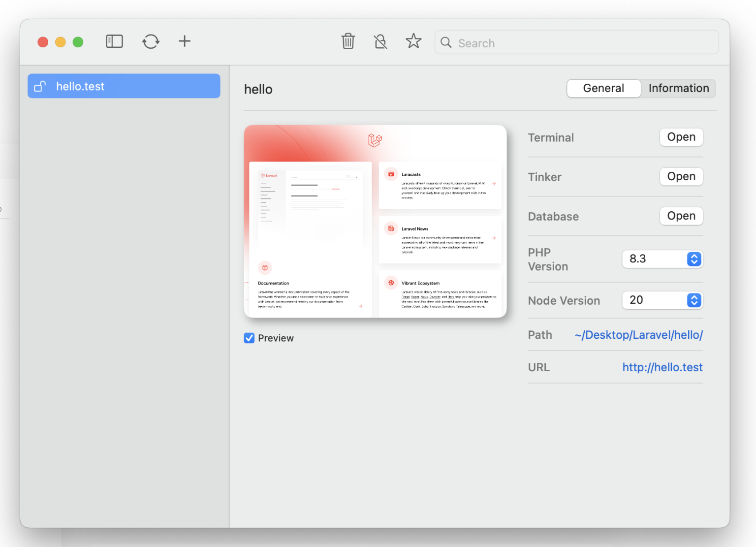Delete the site using trash icon
Viewport: 756px width, 547px height.
pyautogui.click(x=348, y=41)
